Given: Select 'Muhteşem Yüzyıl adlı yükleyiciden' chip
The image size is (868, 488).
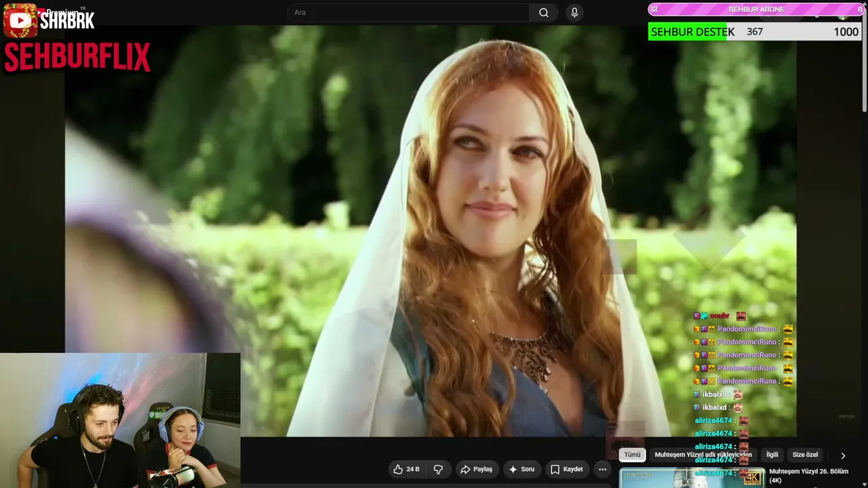Looking at the screenshot, I should 703,455.
